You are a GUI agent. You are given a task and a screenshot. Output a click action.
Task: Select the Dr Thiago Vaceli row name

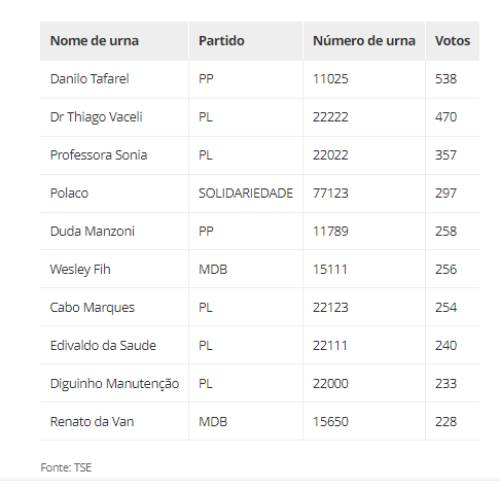pos(96,117)
